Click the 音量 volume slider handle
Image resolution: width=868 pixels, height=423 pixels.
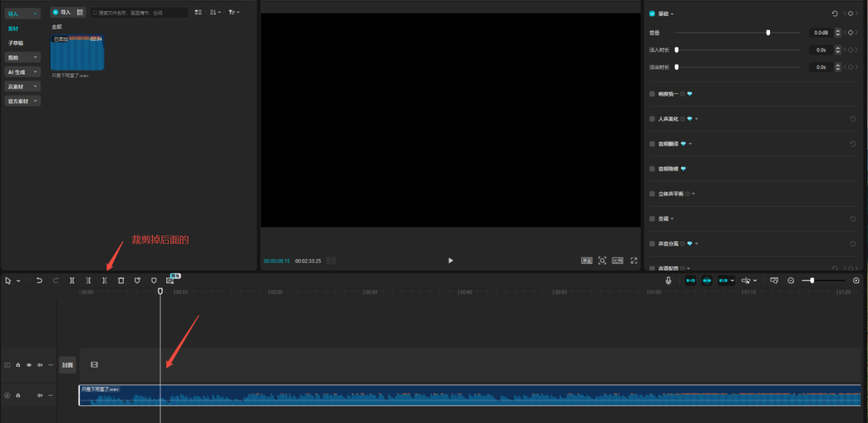768,33
